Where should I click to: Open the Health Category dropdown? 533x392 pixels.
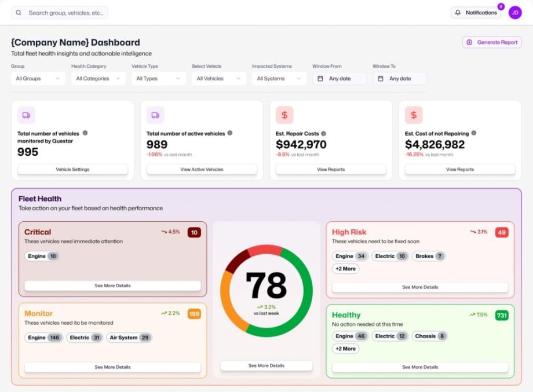coord(98,78)
